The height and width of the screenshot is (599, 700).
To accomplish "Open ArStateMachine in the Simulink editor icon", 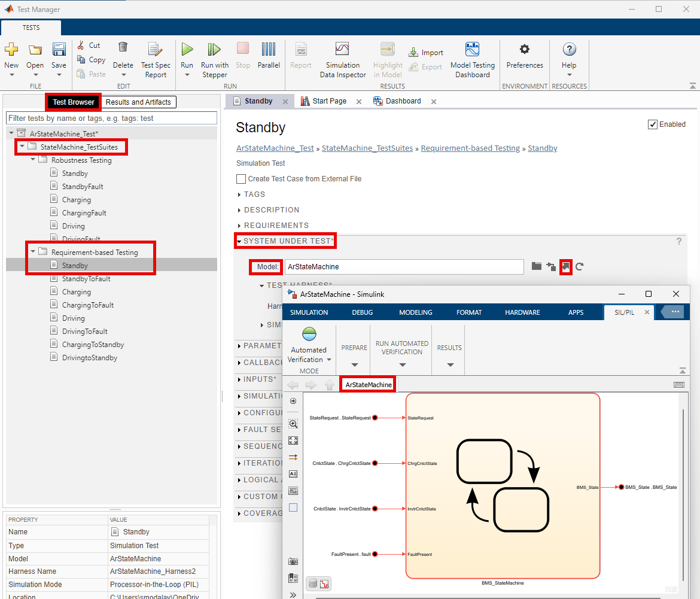I will pos(566,267).
